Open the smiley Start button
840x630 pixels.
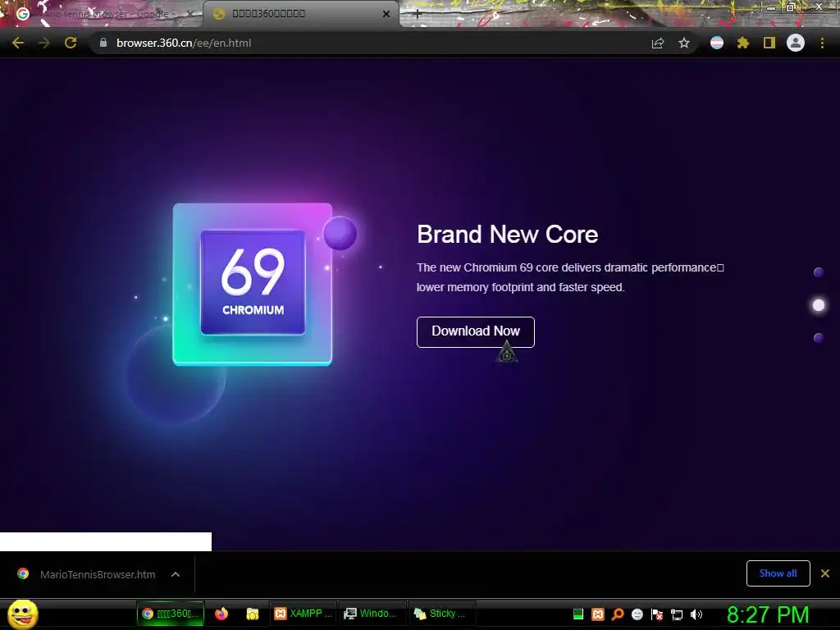[x=22, y=614]
